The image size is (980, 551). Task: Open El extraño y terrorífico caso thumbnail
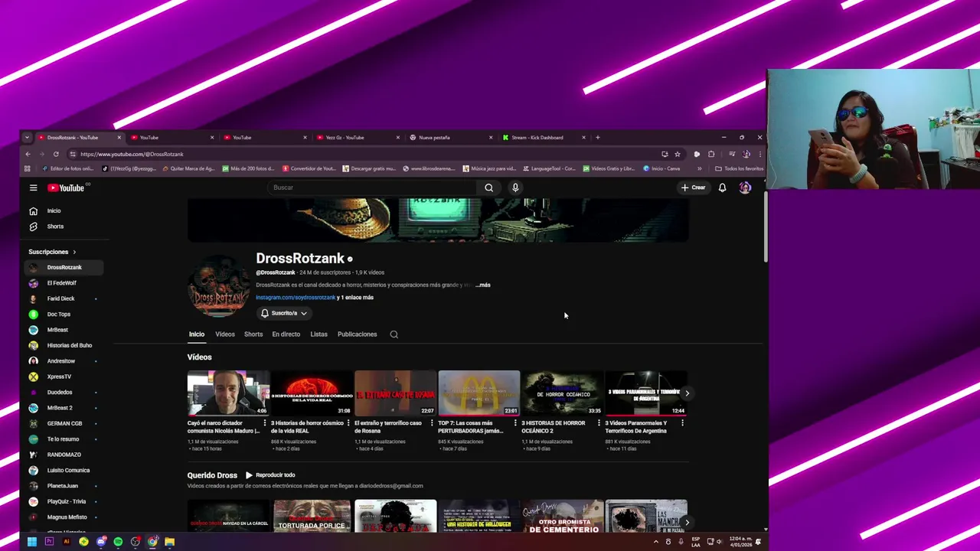coord(395,393)
